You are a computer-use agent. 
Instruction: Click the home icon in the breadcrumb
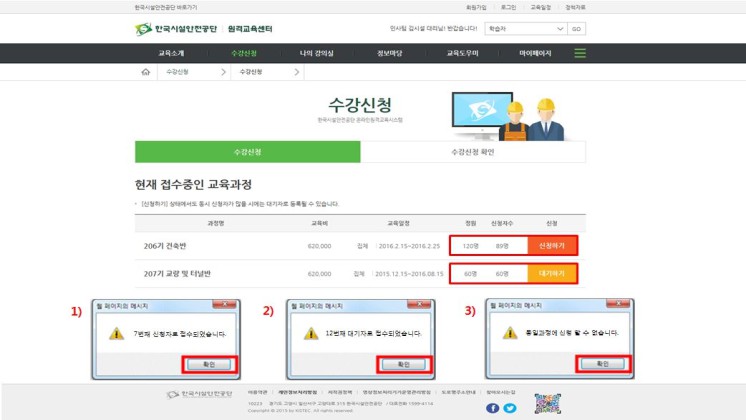click(146, 72)
